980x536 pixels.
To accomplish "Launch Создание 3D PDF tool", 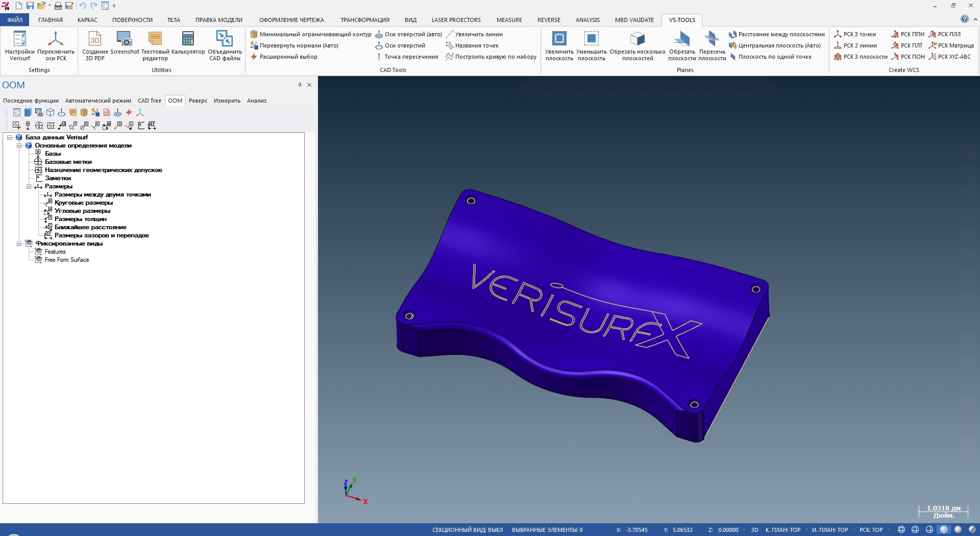I will (95, 45).
